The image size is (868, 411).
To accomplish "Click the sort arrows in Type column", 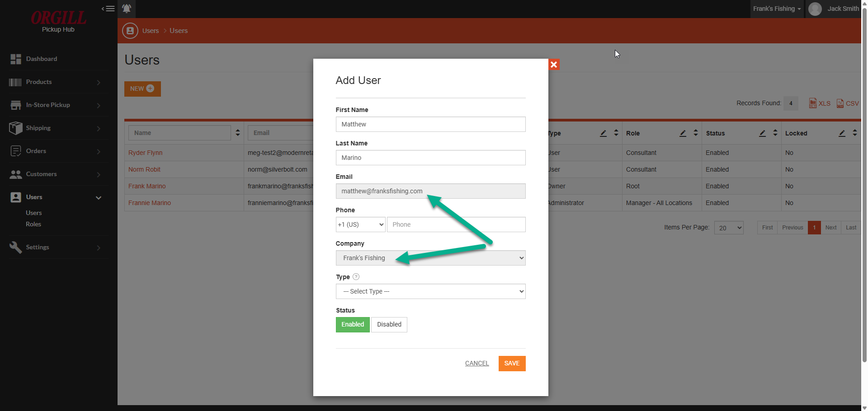I will click(x=616, y=133).
